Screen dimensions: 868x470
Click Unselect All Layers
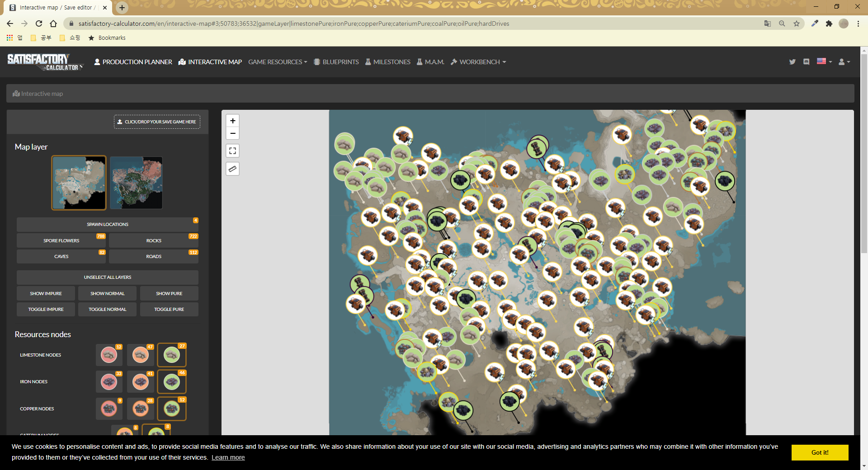(x=108, y=277)
